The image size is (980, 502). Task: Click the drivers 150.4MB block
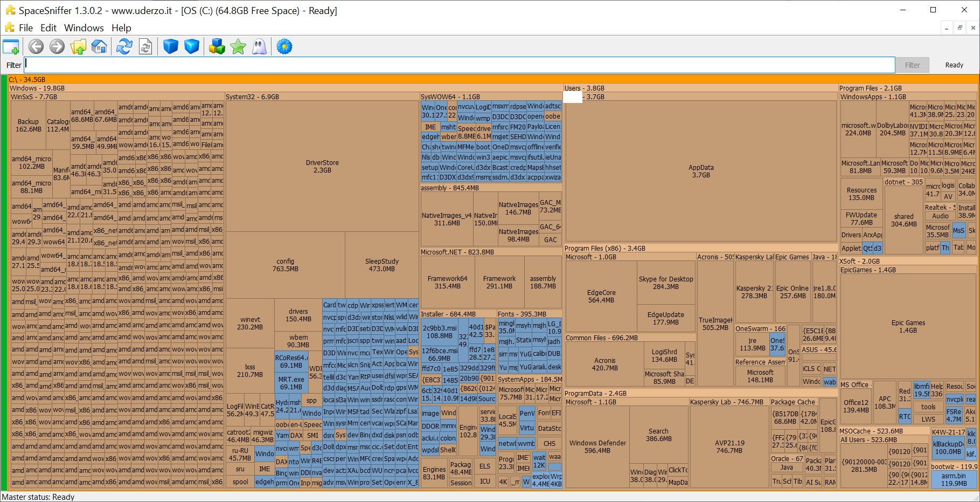[298, 315]
